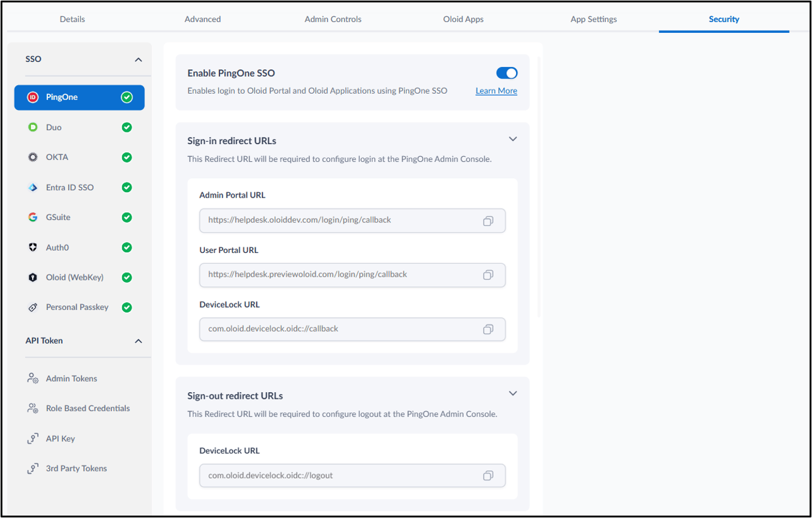The width and height of the screenshot is (812, 518).
Task: Click the 'Enable PingOne SSO' heading
Action: 231,73
